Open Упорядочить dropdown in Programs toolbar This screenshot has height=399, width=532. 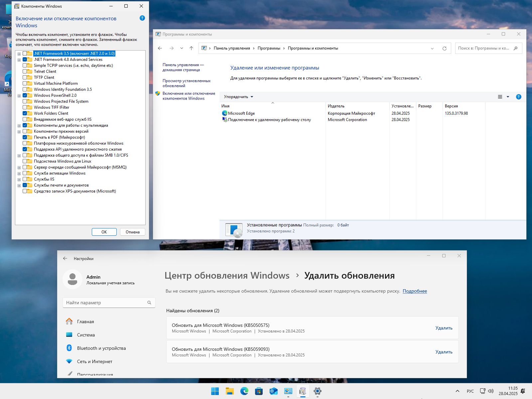(x=238, y=97)
